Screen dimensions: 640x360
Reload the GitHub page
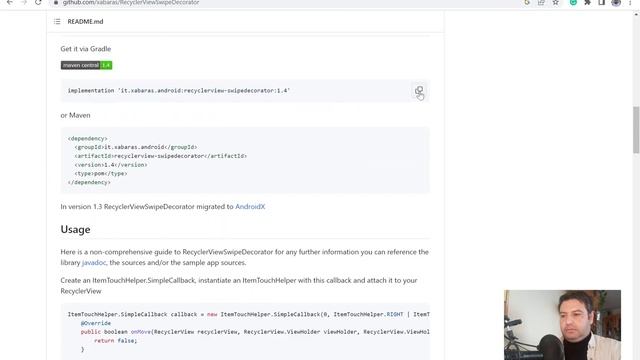pyautogui.click(x=38, y=2)
